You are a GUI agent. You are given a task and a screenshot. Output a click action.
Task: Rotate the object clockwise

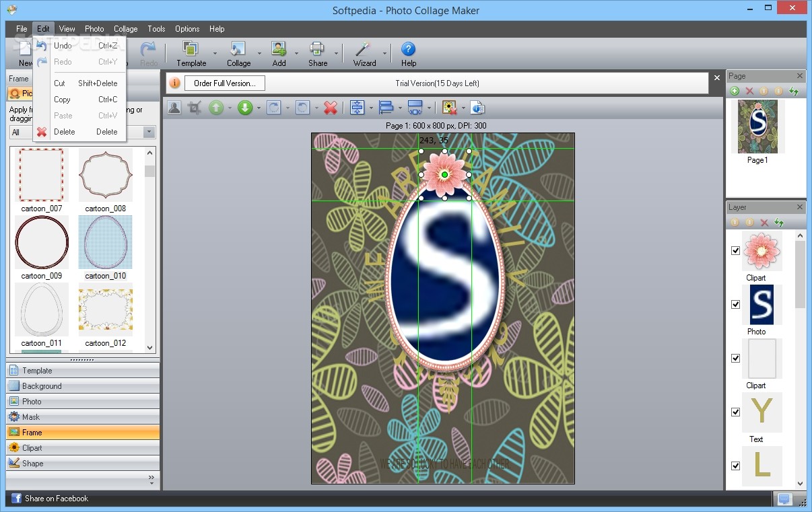273,108
